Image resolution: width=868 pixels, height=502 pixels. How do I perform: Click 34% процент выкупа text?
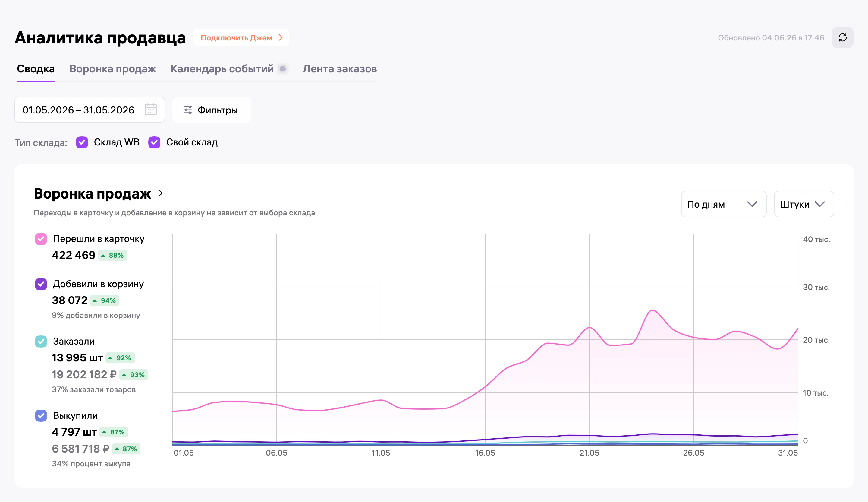pyautogui.click(x=91, y=464)
